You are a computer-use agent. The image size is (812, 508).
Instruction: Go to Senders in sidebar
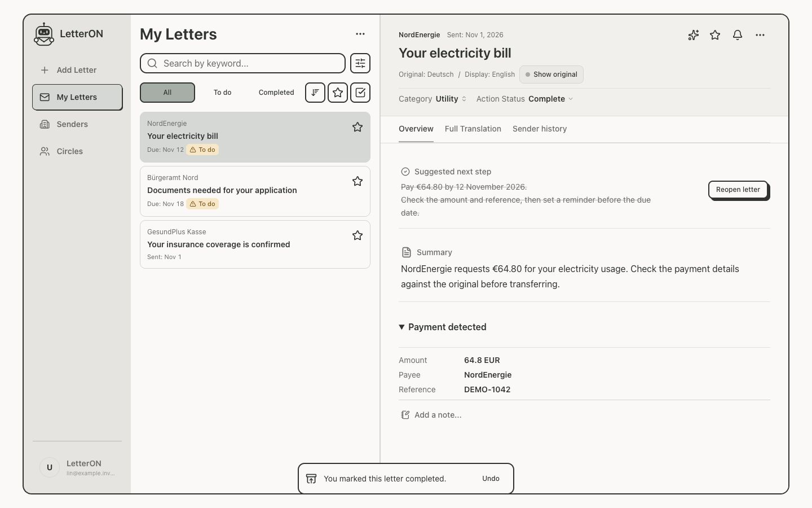[77, 124]
